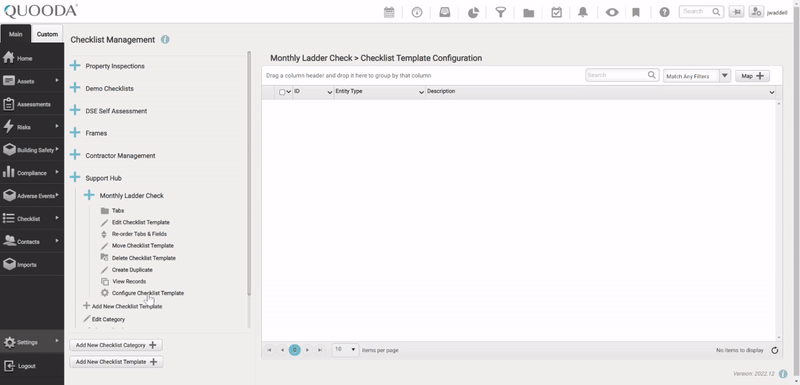
Task: Click Move Checklist Template
Action: tap(137, 246)
